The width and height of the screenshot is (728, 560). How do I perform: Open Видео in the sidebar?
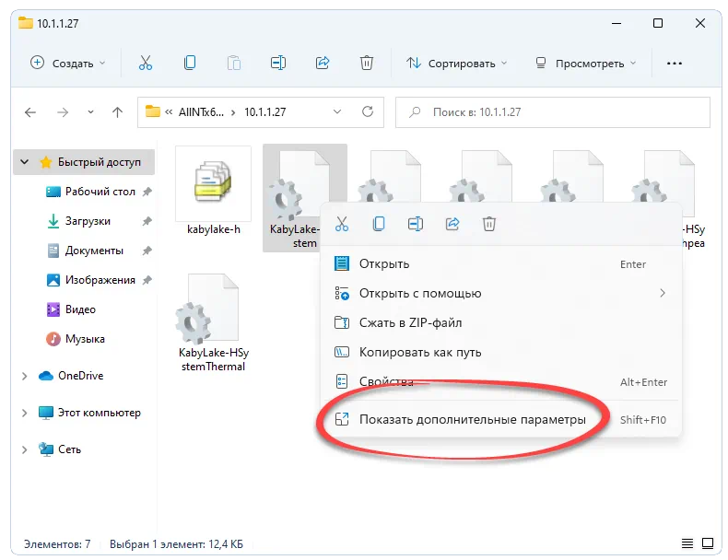point(71,309)
